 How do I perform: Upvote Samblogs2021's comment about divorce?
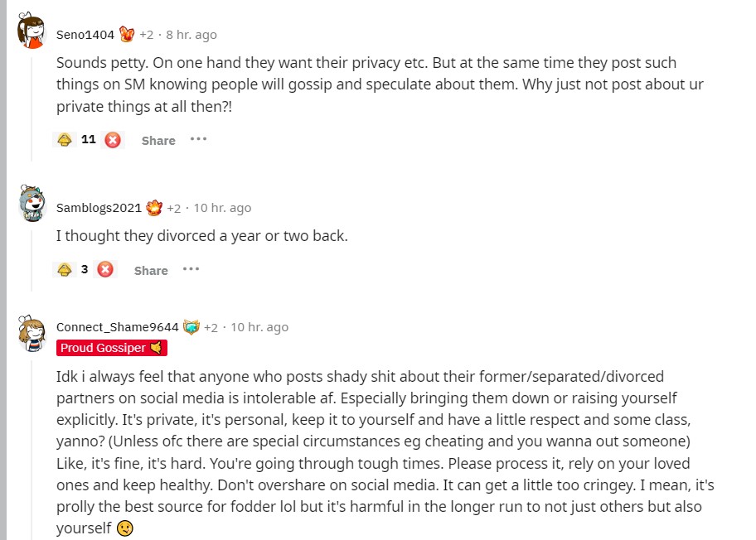coord(65,270)
